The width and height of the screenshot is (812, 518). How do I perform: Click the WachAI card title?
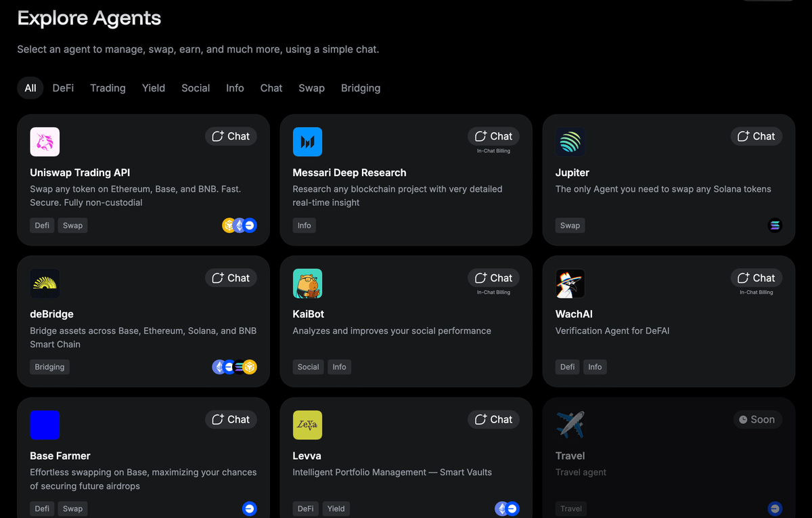coord(574,314)
